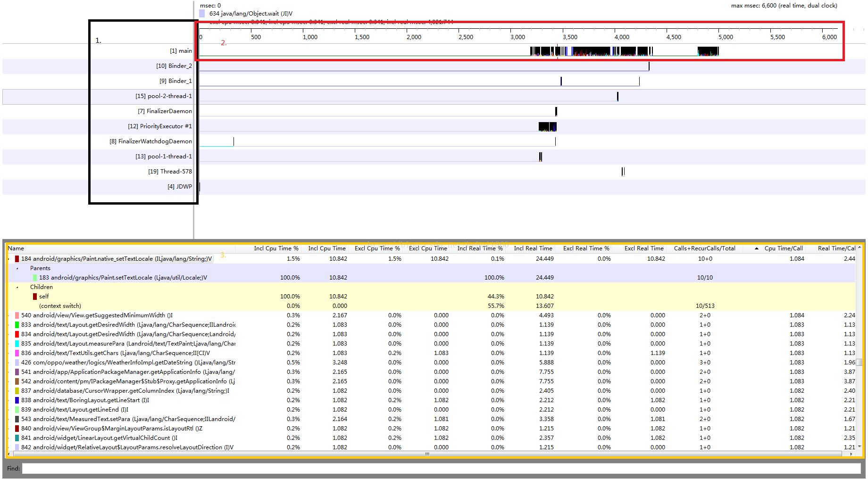This screenshot has height=479, width=868.
Task: Sort by Excl Real Time column
Action: pyautogui.click(x=644, y=248)
